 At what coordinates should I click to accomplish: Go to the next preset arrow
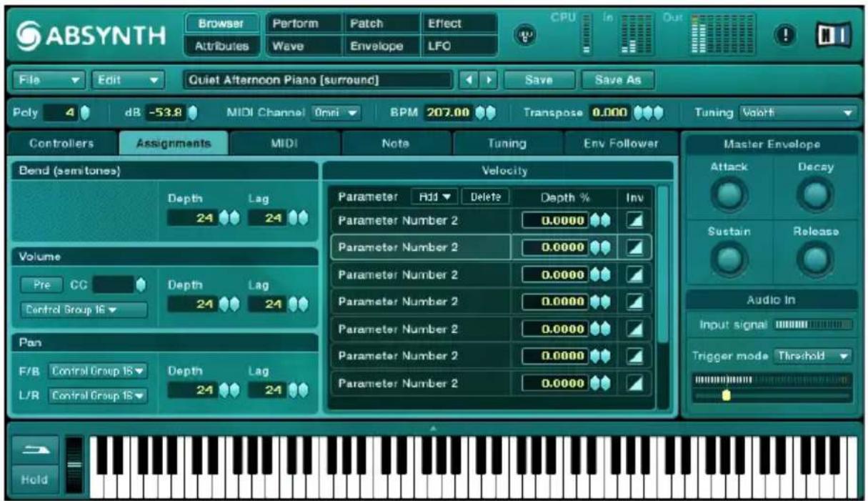coord(489,79)
